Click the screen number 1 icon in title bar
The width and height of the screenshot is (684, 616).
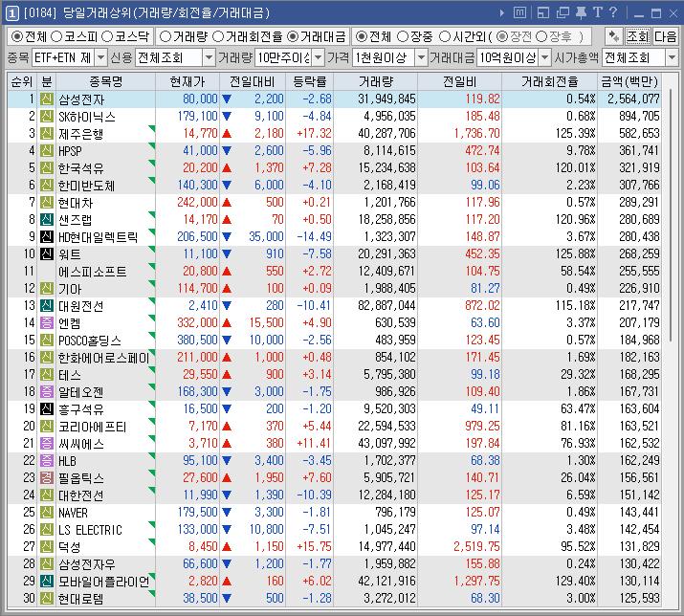(11, 13)
